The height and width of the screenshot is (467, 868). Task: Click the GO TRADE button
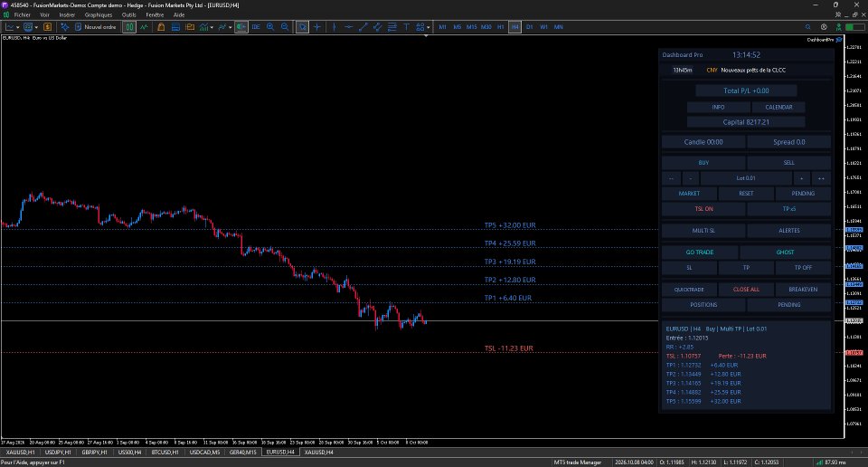tap(700, 253)
